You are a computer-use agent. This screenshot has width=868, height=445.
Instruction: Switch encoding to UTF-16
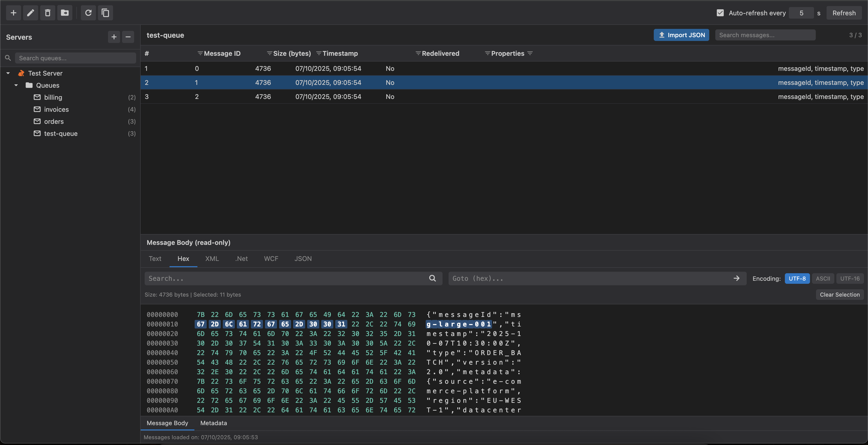click(x=849, y=278)
